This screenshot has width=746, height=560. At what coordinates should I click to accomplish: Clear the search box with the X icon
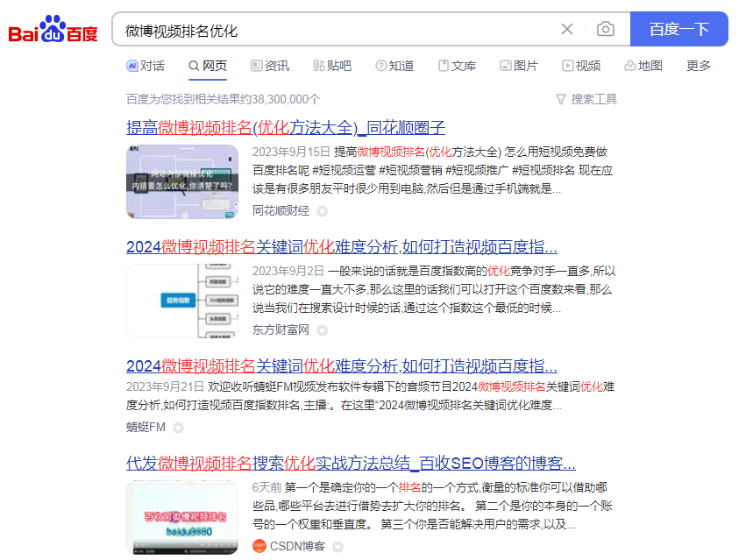(x=566, y=29)
